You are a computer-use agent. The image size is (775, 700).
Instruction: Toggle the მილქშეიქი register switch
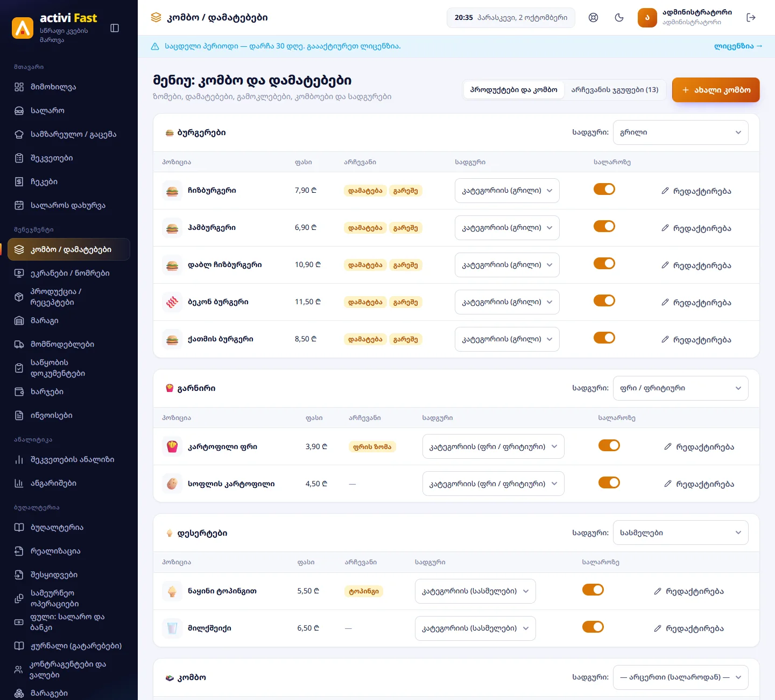593,627
